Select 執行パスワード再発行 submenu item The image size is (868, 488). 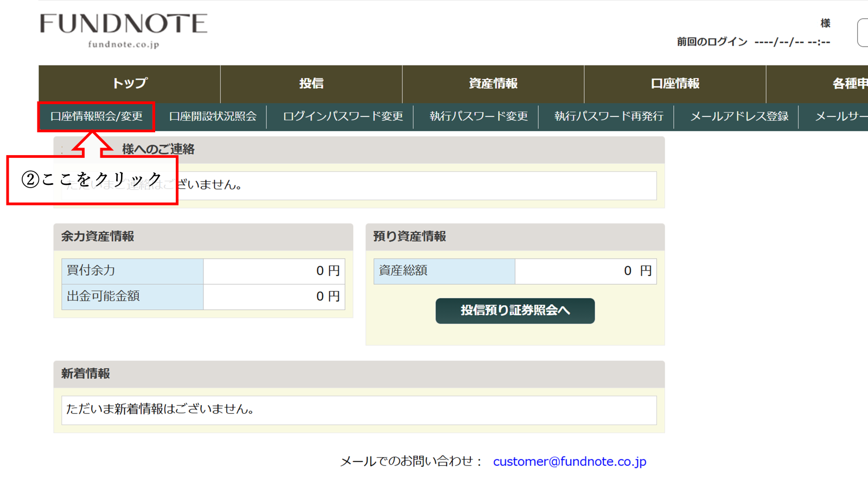coord(609,117)
